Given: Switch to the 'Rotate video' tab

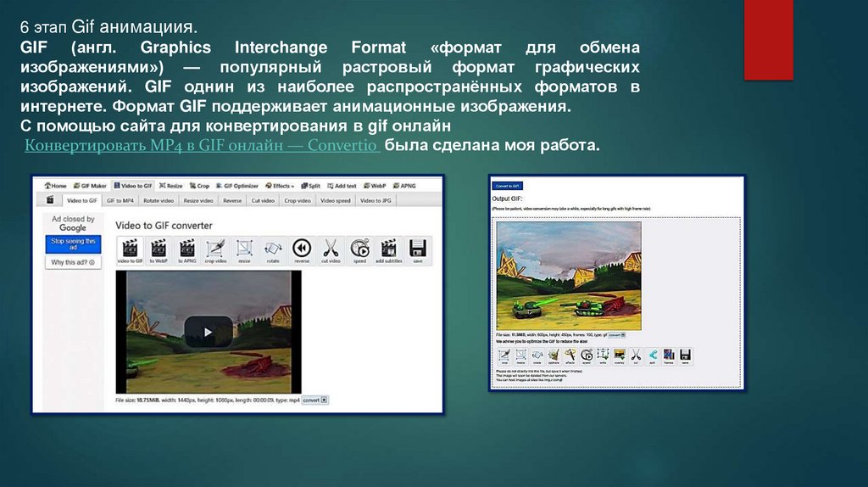Looking at the screenshot, I should click(x=159, y=200).
